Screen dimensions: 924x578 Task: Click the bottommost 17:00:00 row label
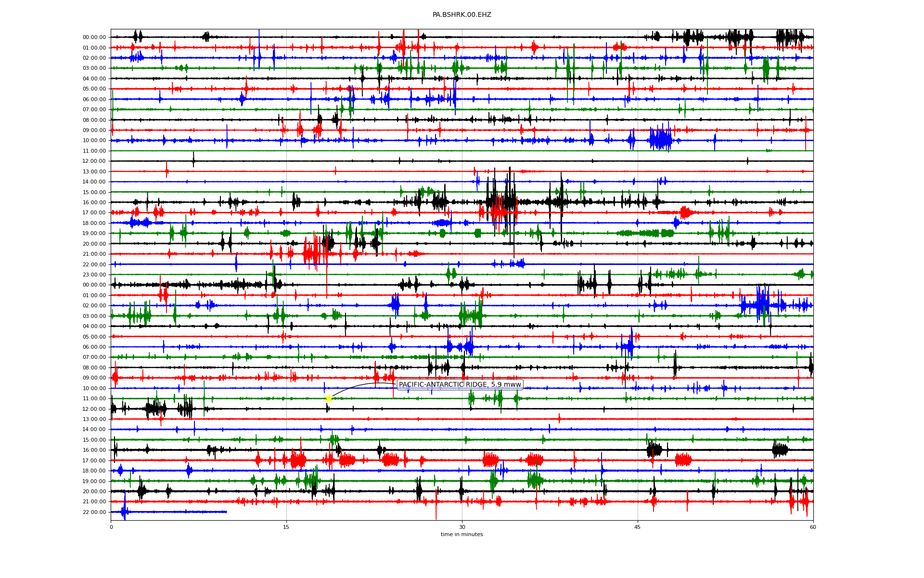94,460
